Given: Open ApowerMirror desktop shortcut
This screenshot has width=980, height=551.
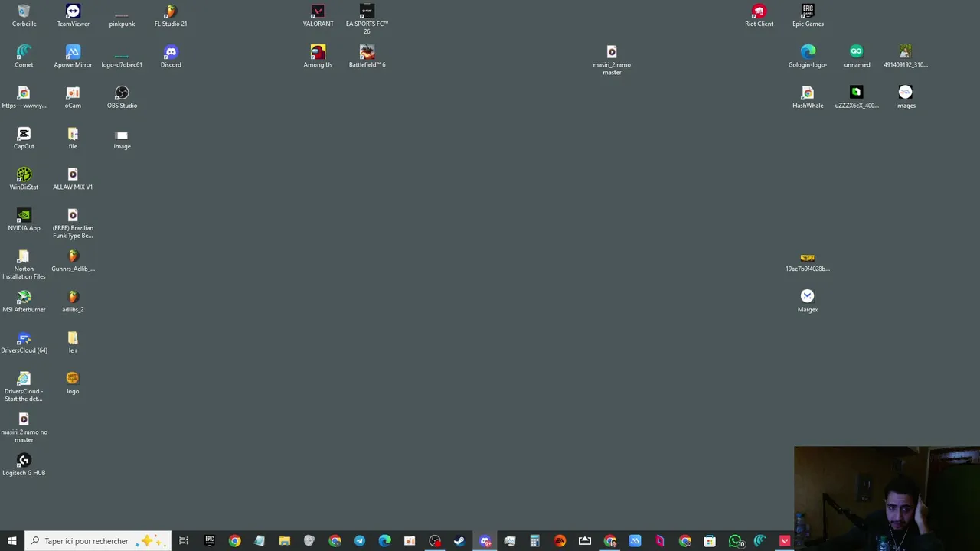Looking at the screenshot, I should point(73,56).
